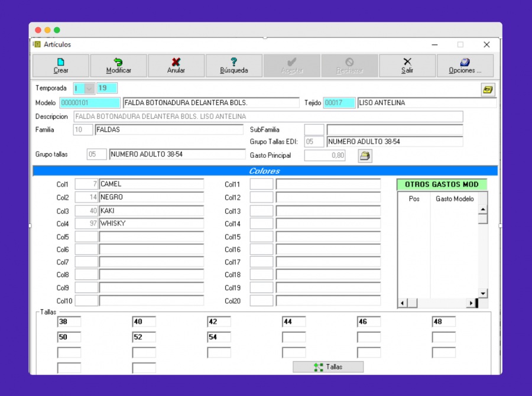This screenshot has height=396, width=532.
Task: Click the left arrow of horizontal scrollbar
Action: click(403, 303)
